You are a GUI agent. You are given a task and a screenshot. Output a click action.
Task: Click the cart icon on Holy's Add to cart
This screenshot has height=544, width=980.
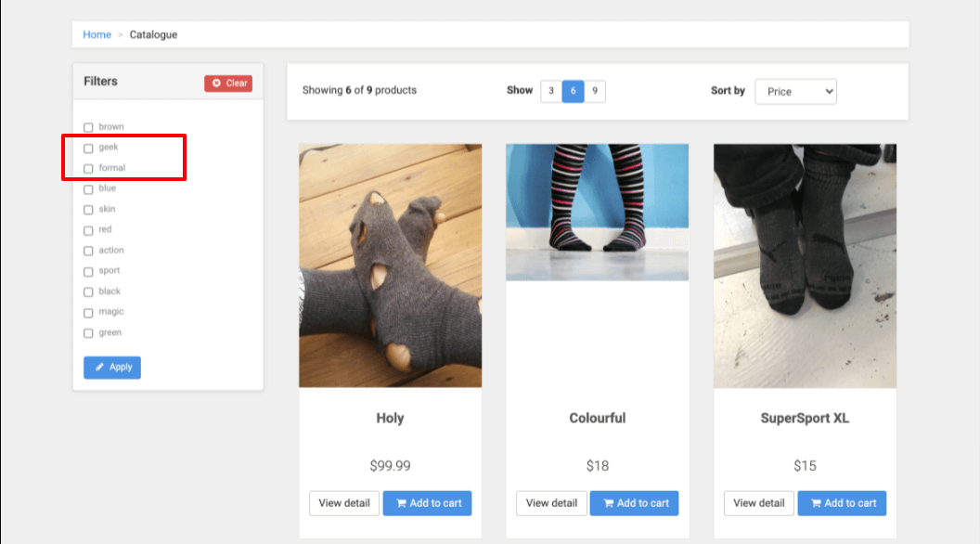coord(401,503)
